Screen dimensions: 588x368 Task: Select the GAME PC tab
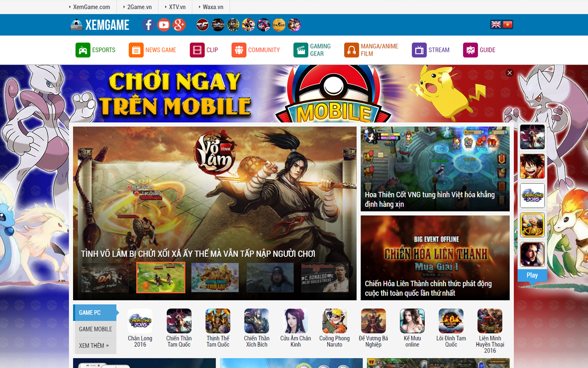[95, 313]
